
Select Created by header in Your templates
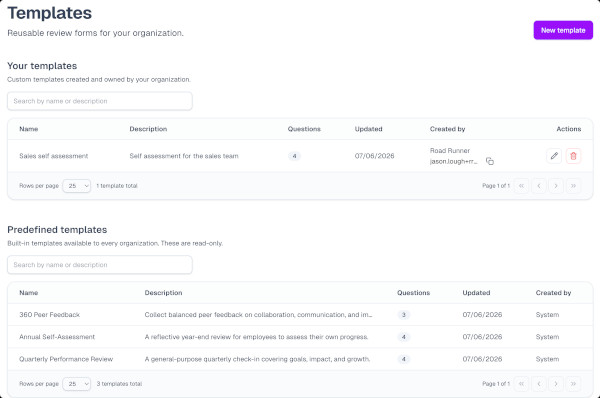pyautogui.click(x=447, y=129)
